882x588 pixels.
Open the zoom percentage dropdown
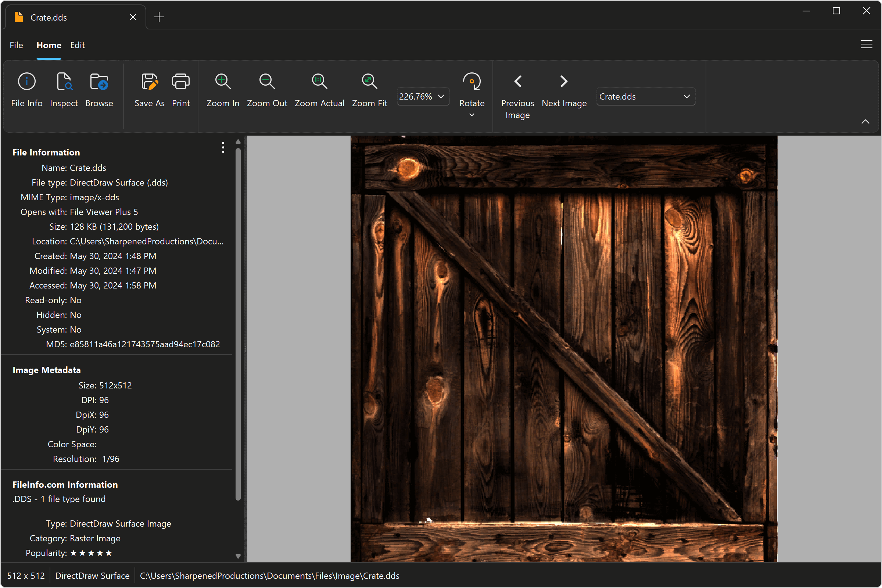[441, 96]
